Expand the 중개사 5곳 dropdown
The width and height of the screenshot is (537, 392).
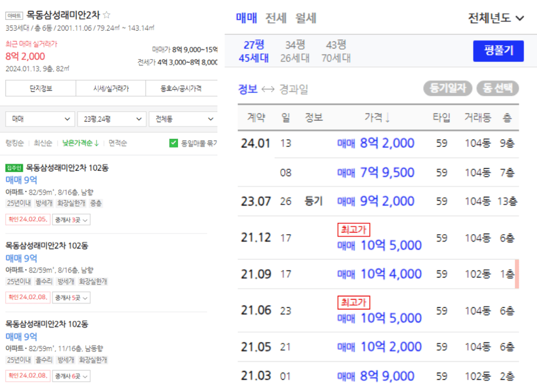coord(71,298)
